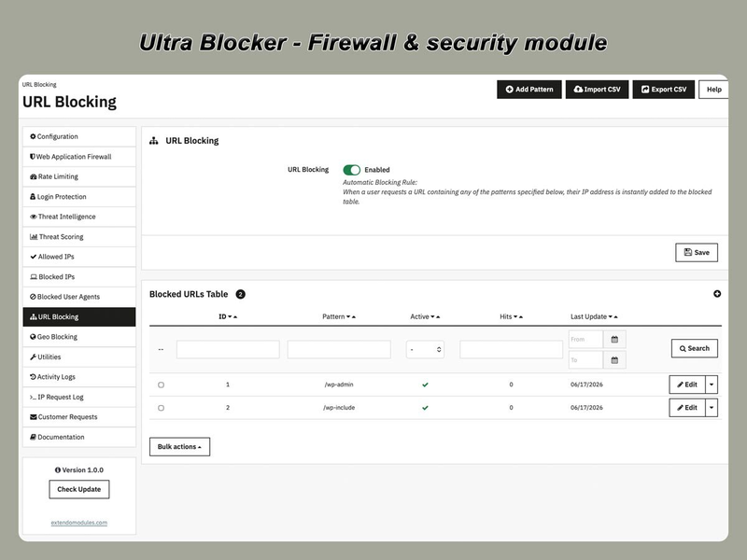
Task: Click the From date field
Action: pos(586,340)
